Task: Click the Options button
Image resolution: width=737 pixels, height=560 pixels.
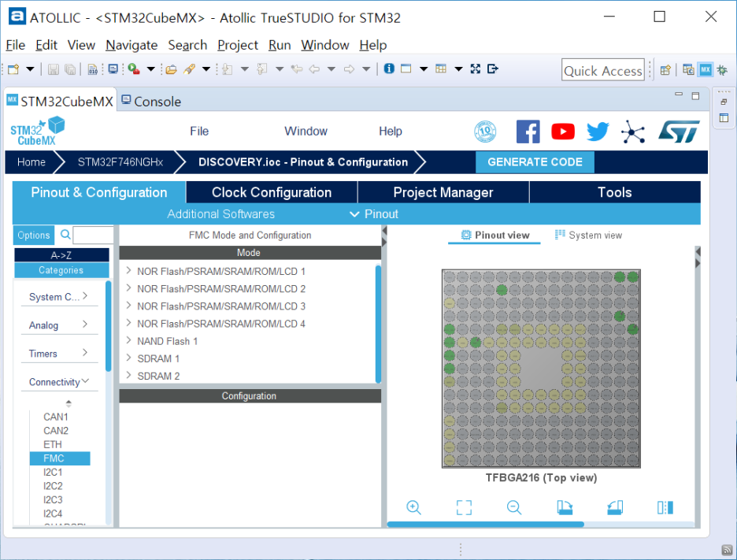Action: 33,235
